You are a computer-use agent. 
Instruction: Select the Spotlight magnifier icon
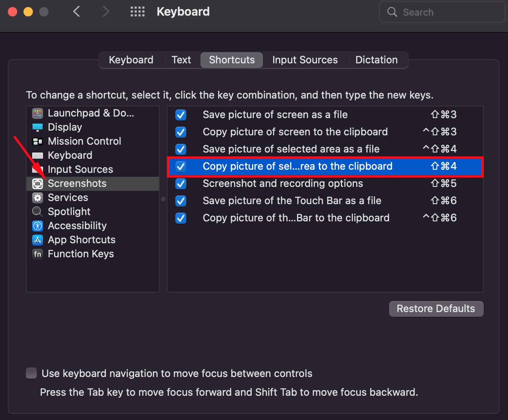(x=37, y=211)
